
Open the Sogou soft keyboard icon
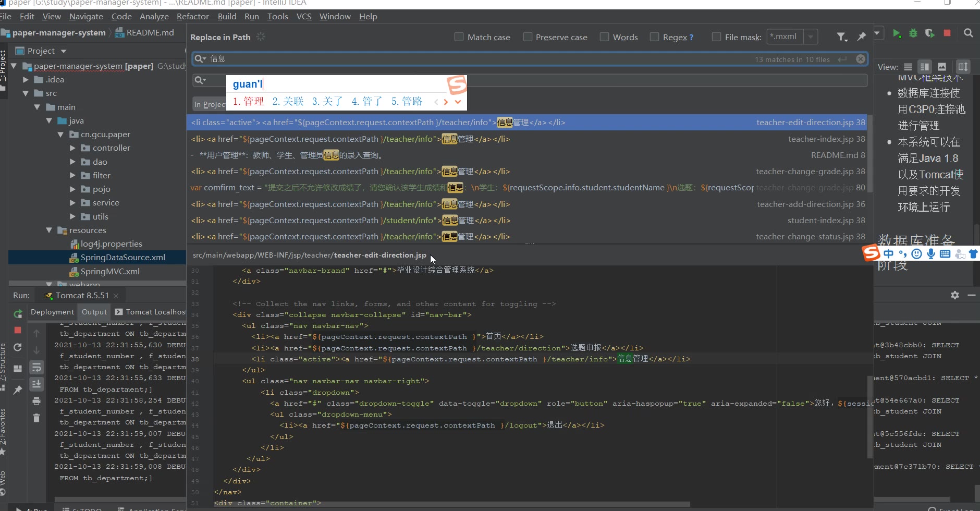click(x=945, y=254)
